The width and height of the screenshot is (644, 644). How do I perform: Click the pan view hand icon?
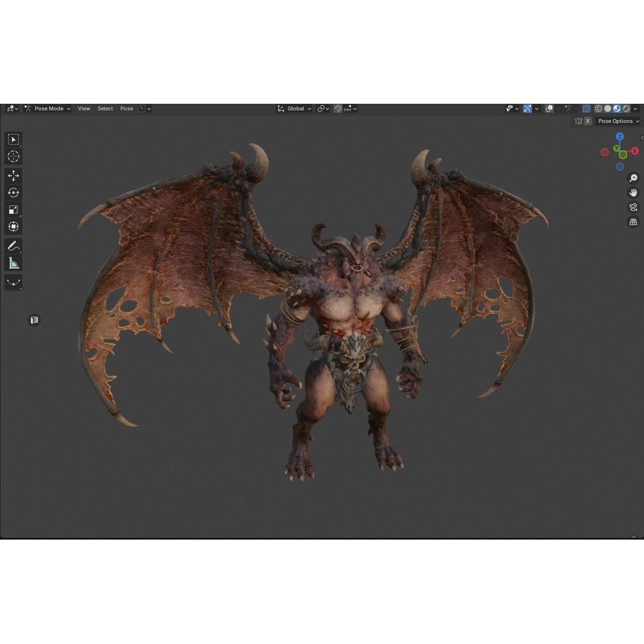[633, 193]
